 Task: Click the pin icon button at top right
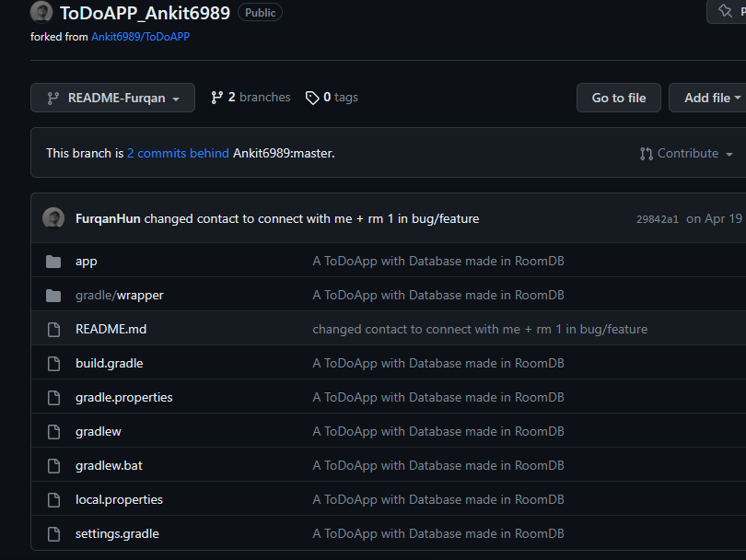(727, 11)
